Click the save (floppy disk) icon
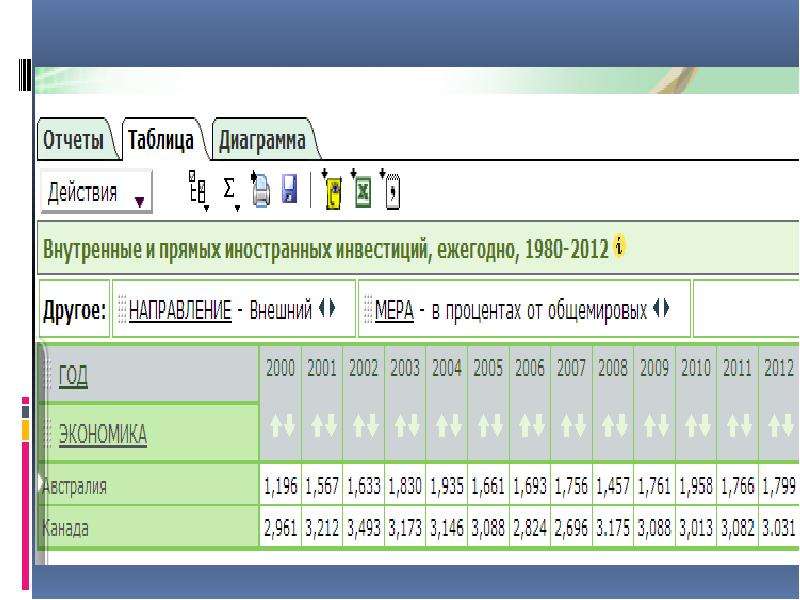This screenshot has height=600, width=800. 290,189
